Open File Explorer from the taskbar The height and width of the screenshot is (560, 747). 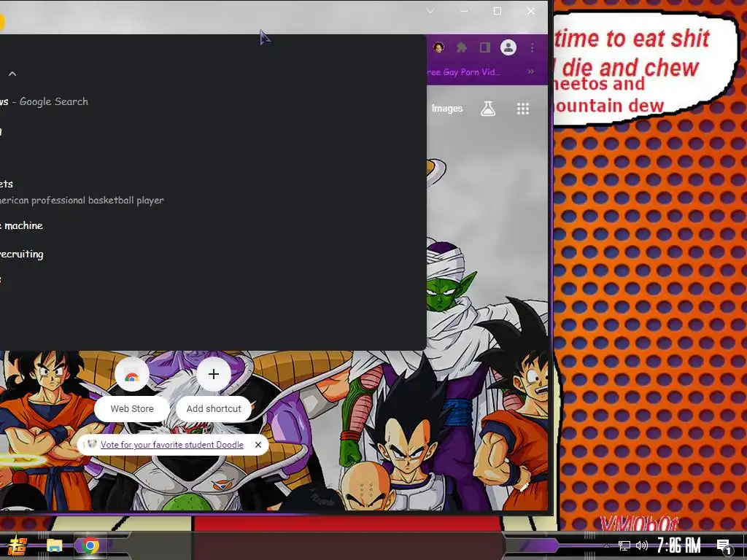pos(54,545)
